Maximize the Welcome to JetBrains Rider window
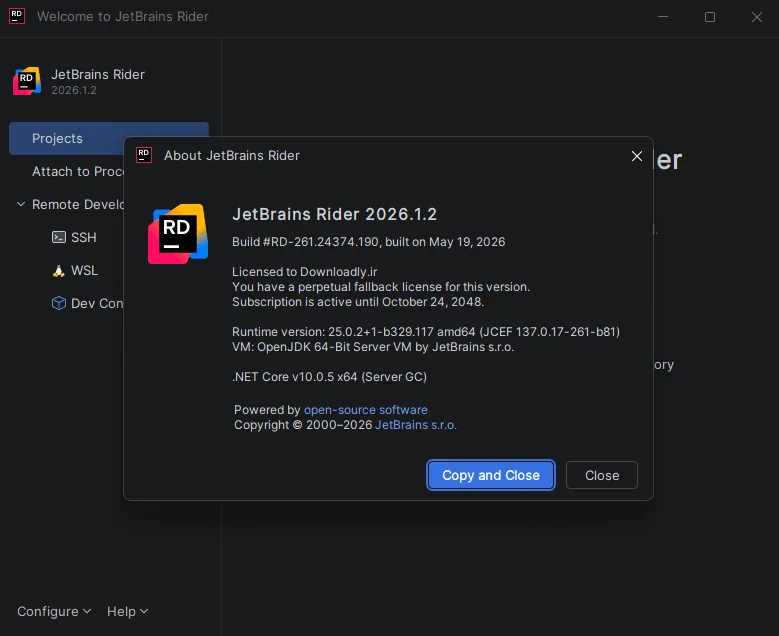The height and width of the screenshot is (636, 779). (710, 17)
